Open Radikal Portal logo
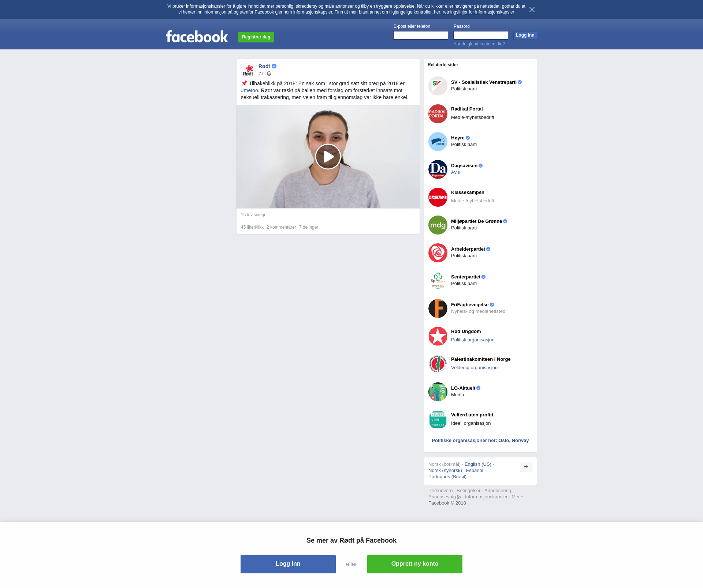The width and height of the screenshot is (703, 588). click(438, 114)
